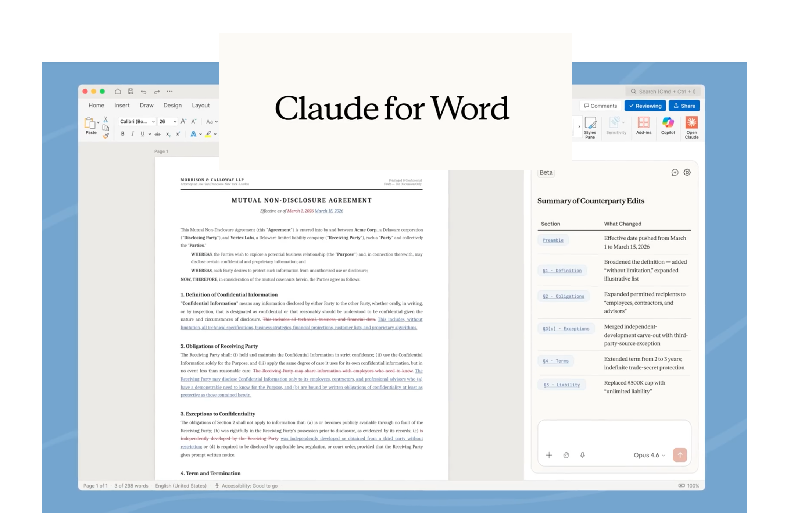
Task: Switch to the Design ribbon tab
Action: (x=172, y=105)
